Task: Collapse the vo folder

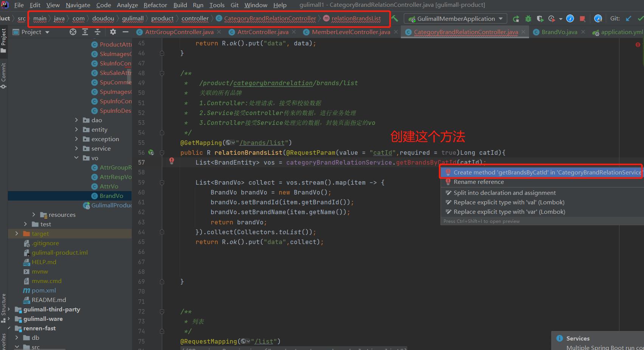Action: (76, 158)
